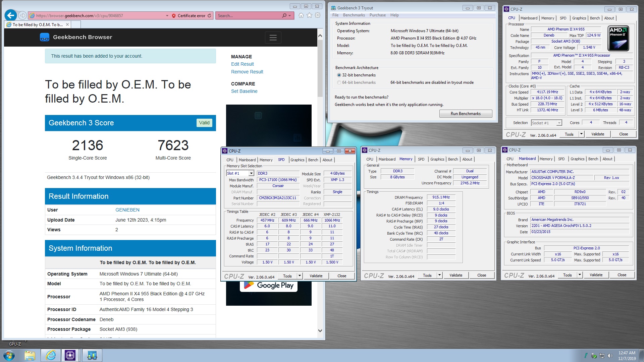Image resolution: width=644 pixels, height=362 pixels.
Task: Click the search magnifier icon in browser
Action: point(284,15)
